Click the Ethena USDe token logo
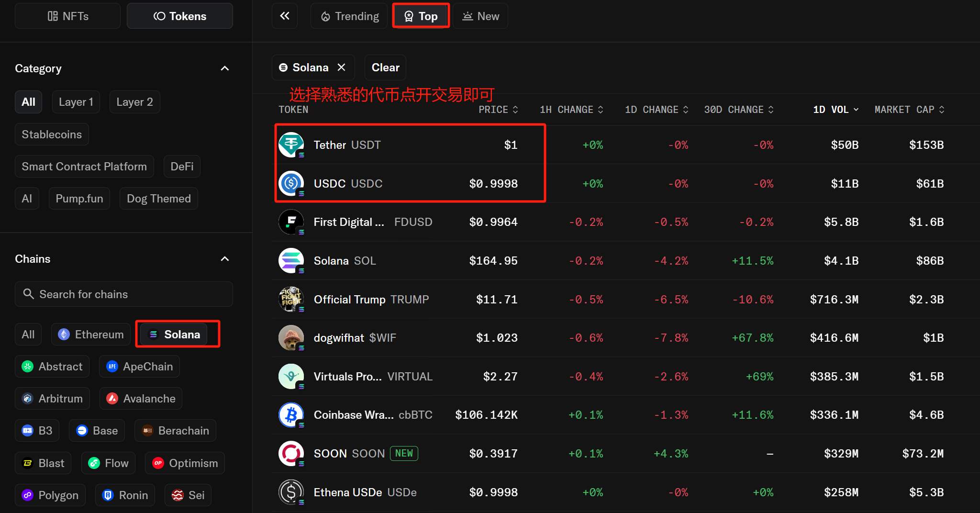Screen dimensions: 980x513 tap(291, 492)
